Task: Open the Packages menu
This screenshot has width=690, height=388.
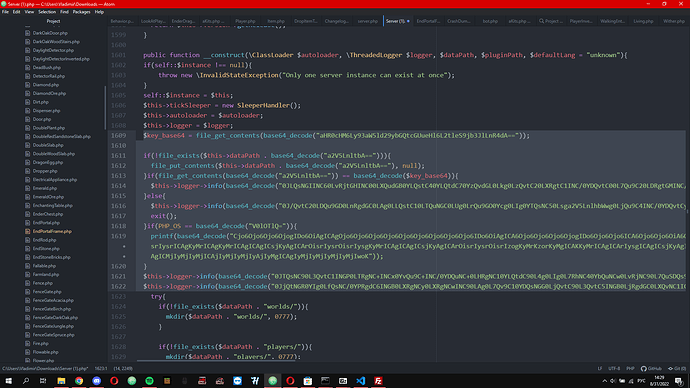Action: 81,12
